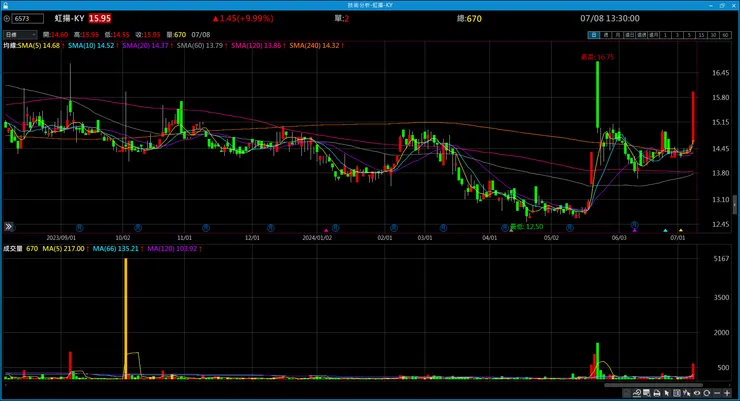Screen dimensions: 740x401
Task: Click the SMA(20) 14.37 moving average label
Action: point(145,45)
